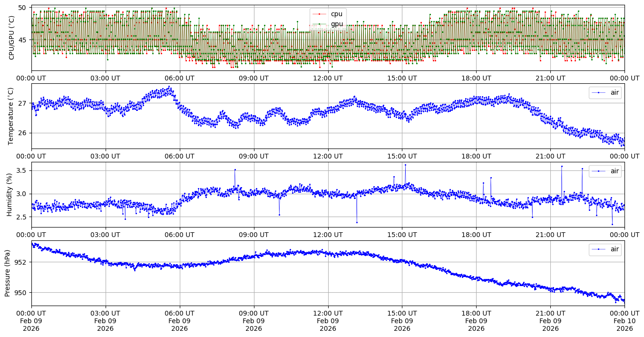
Task: Click the 952 tick on the pressure axis
Action: click(22, 262)
